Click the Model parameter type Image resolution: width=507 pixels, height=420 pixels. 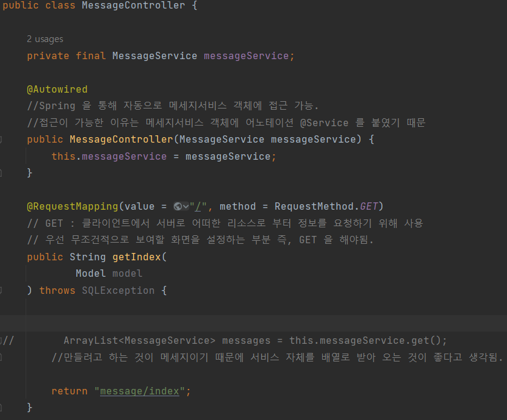90,274
